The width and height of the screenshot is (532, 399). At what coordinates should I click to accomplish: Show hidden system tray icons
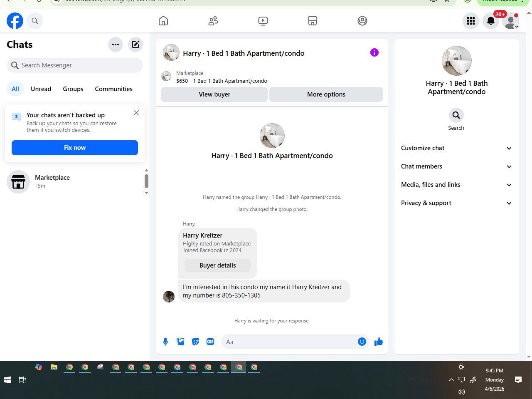click(x=451, y=380)
